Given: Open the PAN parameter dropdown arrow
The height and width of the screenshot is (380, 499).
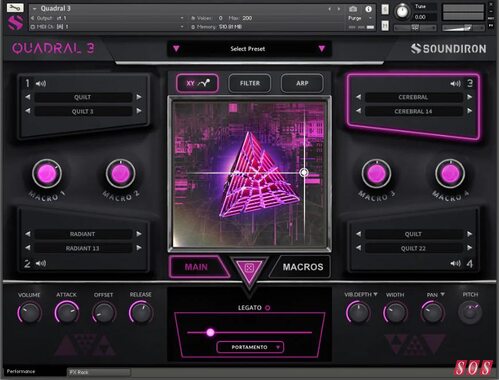Looking at the screenshot, I should [443, 294].
